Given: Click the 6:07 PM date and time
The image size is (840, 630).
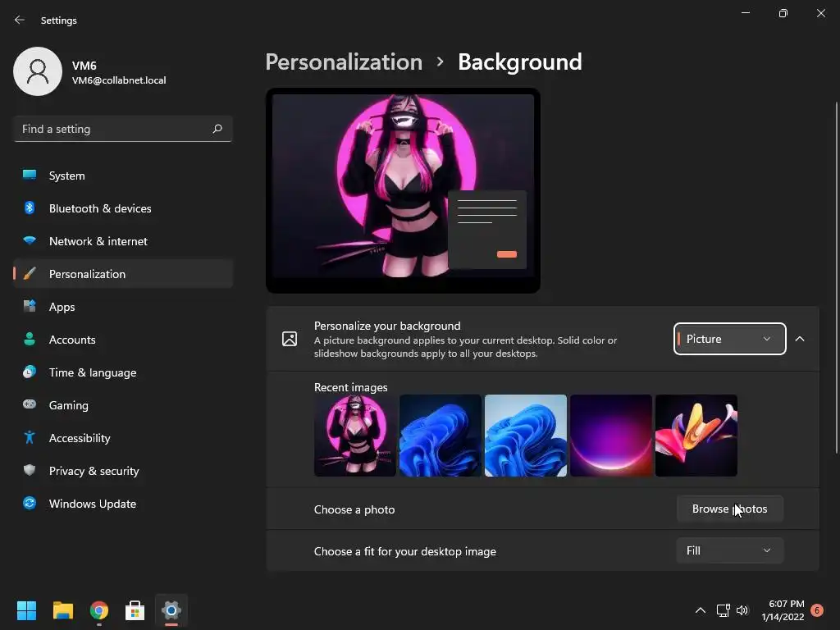Looking at the screenshot, I should click(783, 610).
